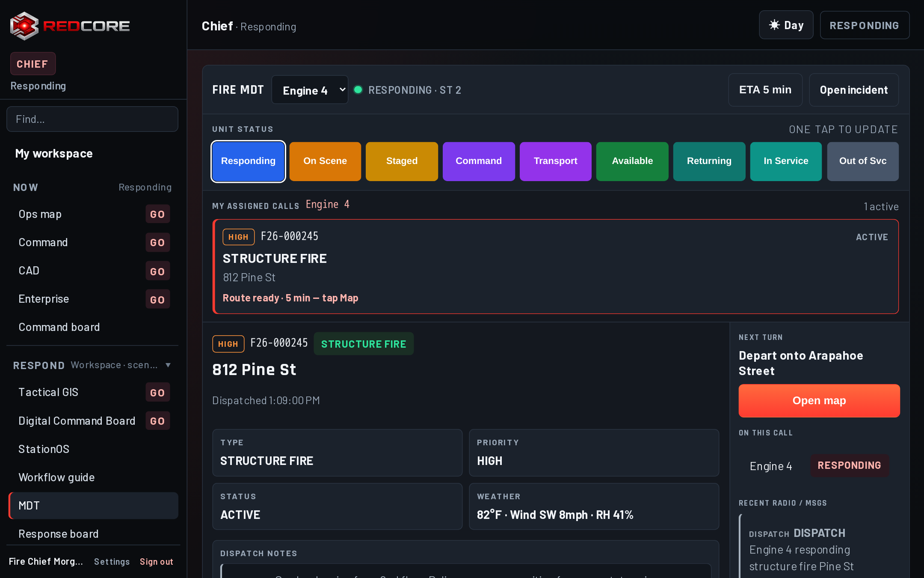924x578 pixels.
Task: Click the green STRUCTURE FIRE tag
Action: point(364,344)
